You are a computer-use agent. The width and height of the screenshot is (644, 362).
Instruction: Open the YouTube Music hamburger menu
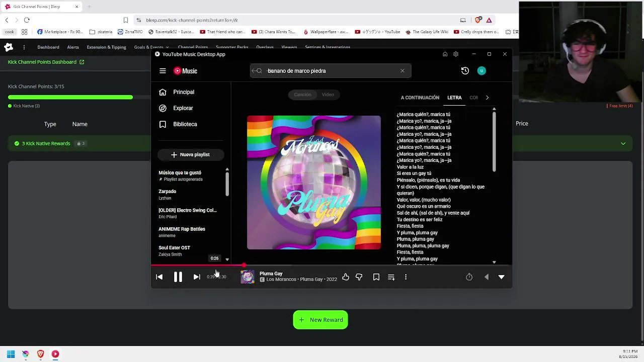click(163, 71)
